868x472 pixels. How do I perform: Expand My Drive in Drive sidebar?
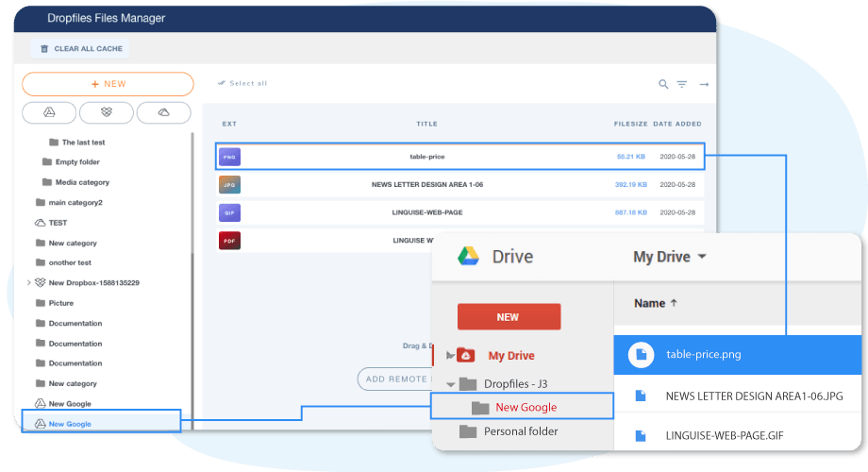click(x=450, y=356)
